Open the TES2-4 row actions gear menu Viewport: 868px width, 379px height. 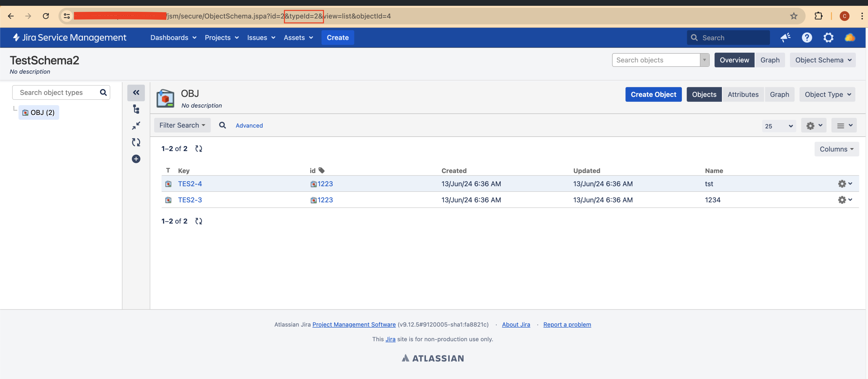845,183
